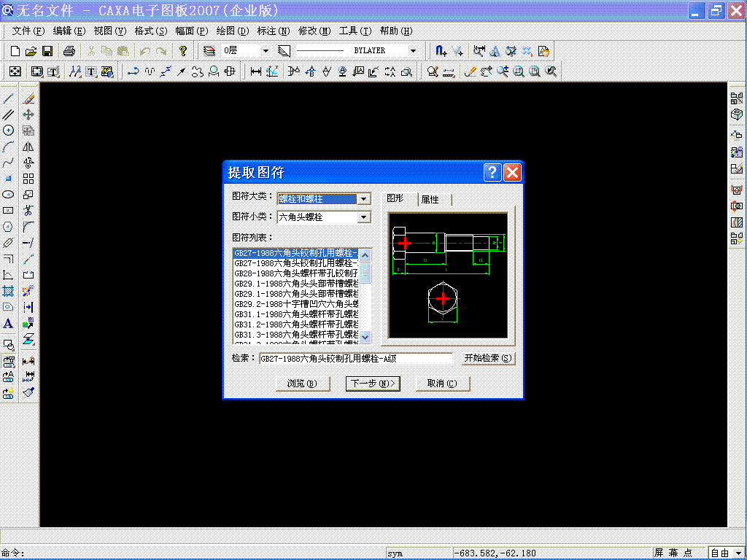Open an existing drawing file
Screen dimensions: 747x560
(31, 50)
